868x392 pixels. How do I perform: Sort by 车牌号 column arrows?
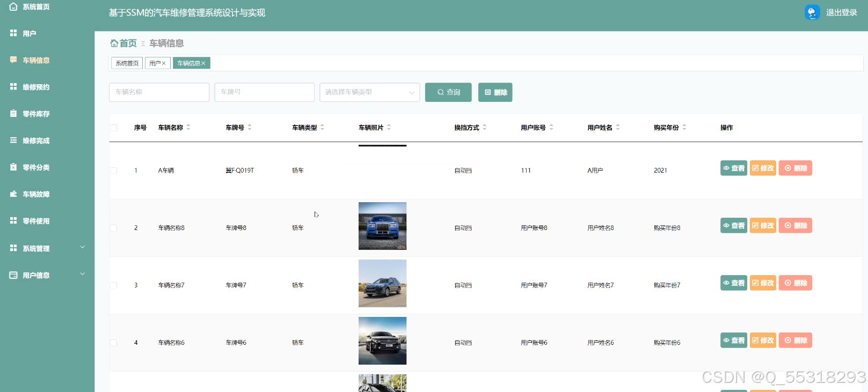point(250,128)
